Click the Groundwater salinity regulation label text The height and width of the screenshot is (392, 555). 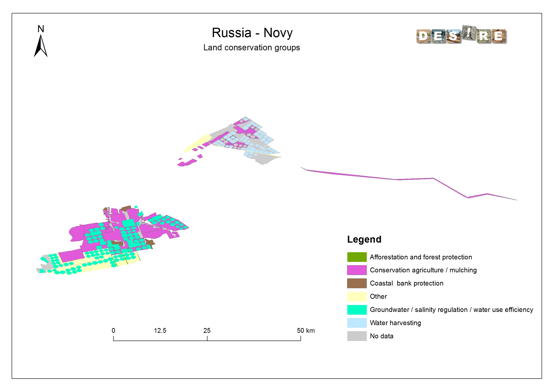coord(451,310)
